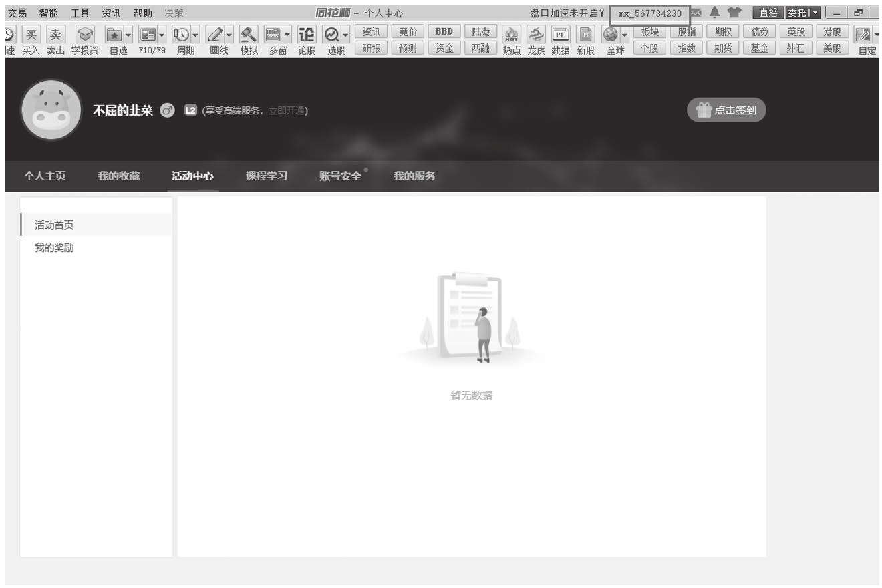Switch to the 我的服务 tab
Image resolution: width=882 pixels, height=588 pixels.
[414, 176]
